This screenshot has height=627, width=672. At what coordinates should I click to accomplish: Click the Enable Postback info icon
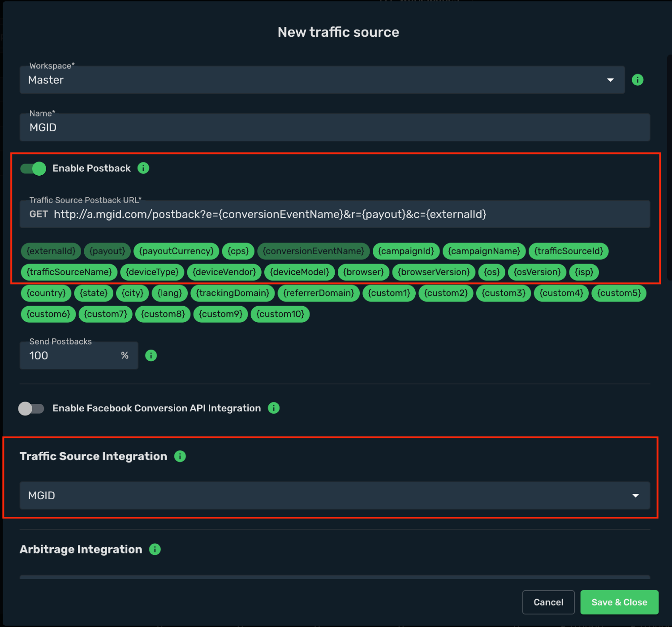point(143,168)
